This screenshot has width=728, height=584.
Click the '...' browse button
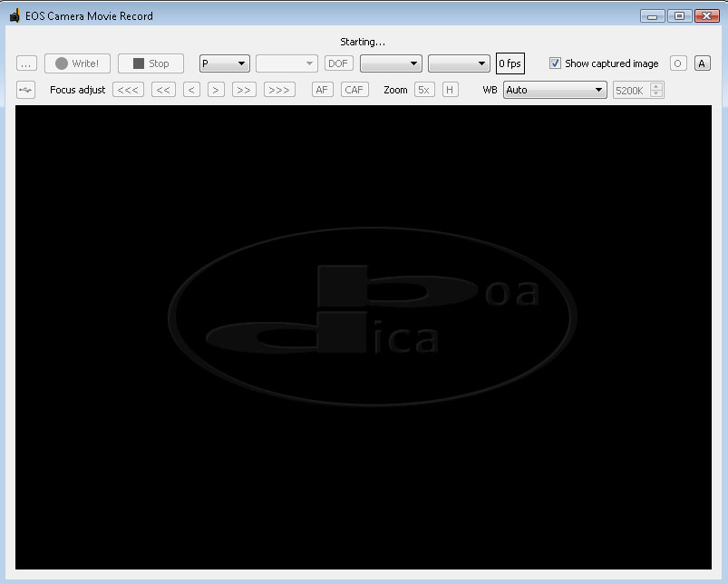pos(26,63)
